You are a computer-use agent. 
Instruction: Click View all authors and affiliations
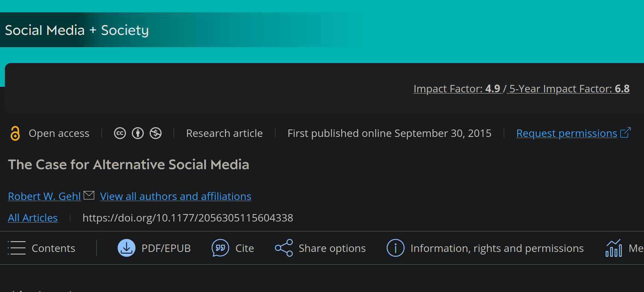click(176, 196)
